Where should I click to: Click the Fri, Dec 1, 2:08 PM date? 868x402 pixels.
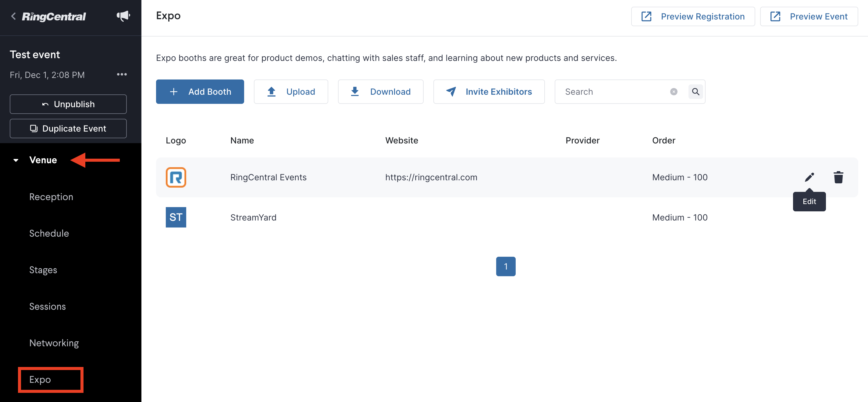pyautogui.click(x=47, y=75)
